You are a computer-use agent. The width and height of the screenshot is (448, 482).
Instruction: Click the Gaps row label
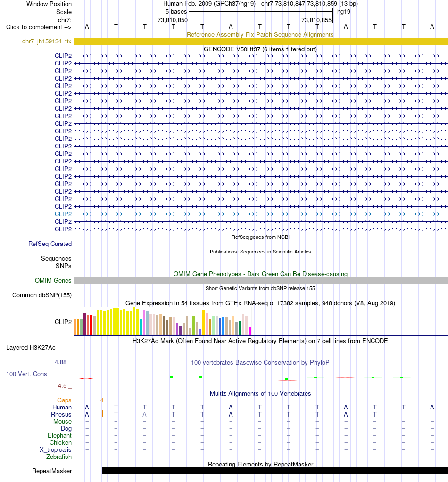tap(64, 400)
